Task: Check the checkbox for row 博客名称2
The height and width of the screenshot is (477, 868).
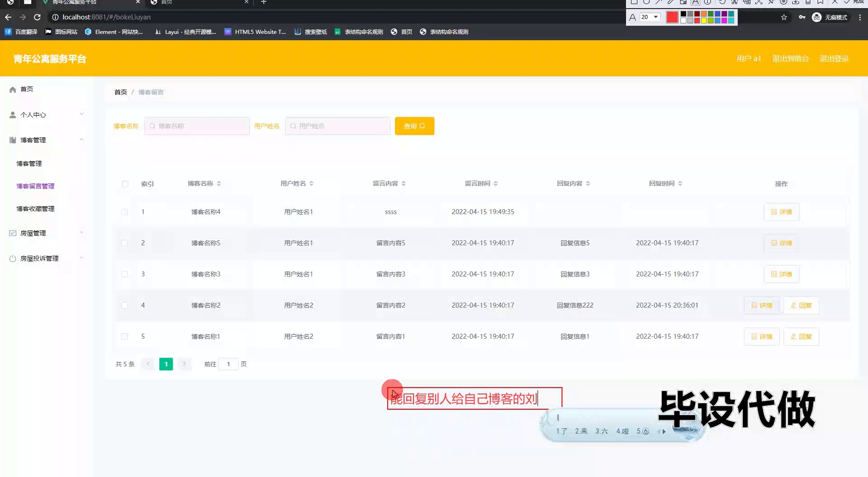Action: pos(124,305)
